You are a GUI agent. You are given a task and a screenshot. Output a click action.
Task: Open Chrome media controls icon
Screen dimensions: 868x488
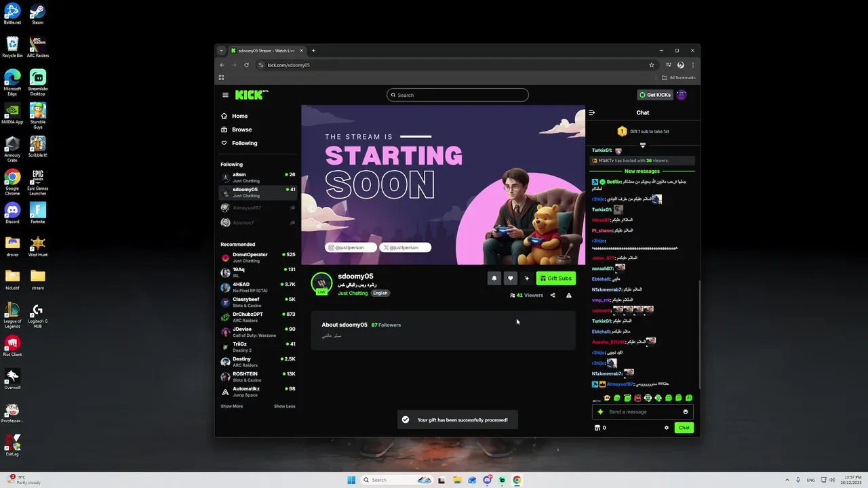(669, 65)
